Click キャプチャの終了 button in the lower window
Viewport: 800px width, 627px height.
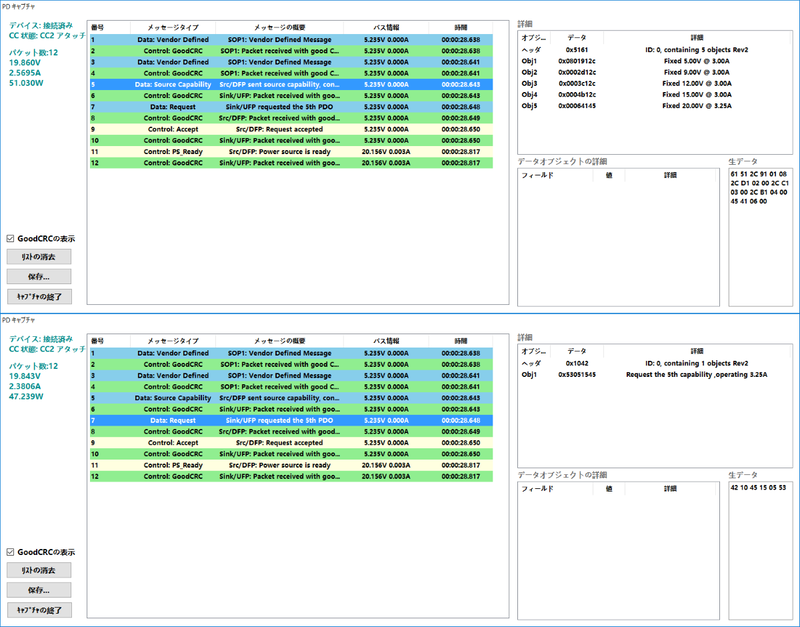pyautogui.click(x=39, y=610)
